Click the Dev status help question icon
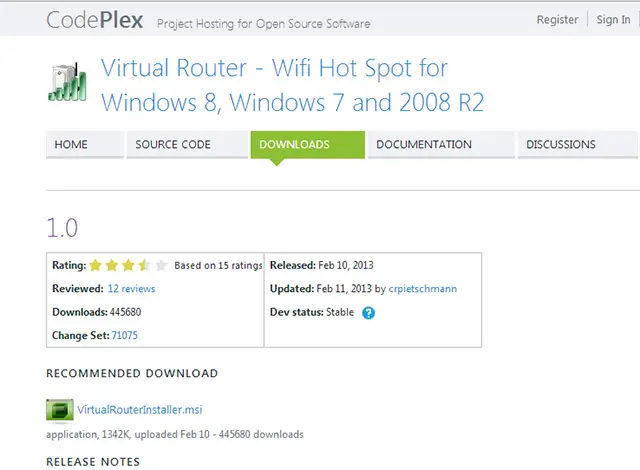 coord(368,313)
